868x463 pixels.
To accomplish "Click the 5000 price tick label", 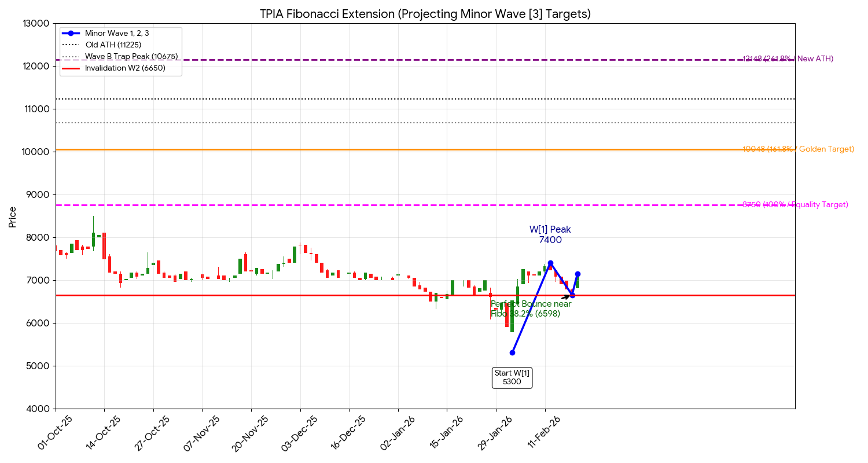I will pos(38,366).
